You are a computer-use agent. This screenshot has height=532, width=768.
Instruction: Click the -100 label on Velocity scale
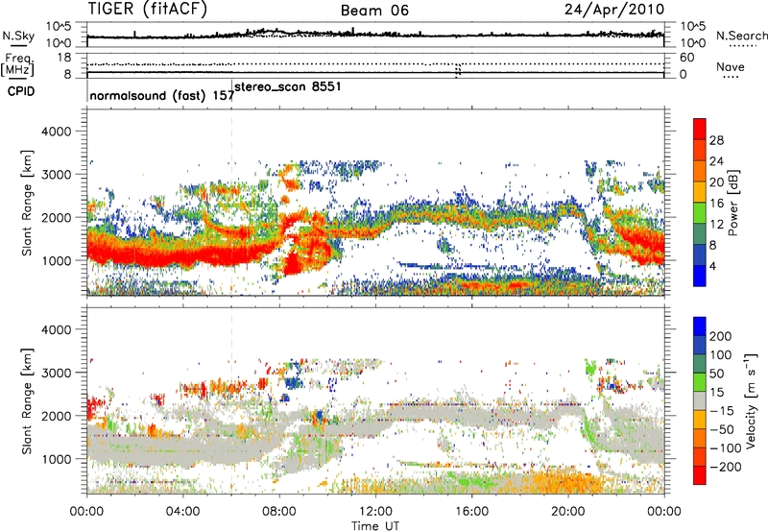tap(726, 448)
